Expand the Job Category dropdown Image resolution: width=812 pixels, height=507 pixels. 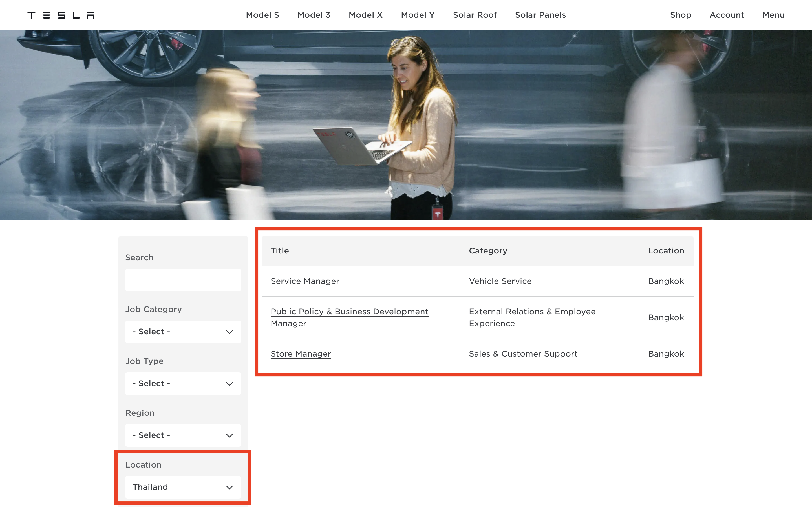pos(183,332)
